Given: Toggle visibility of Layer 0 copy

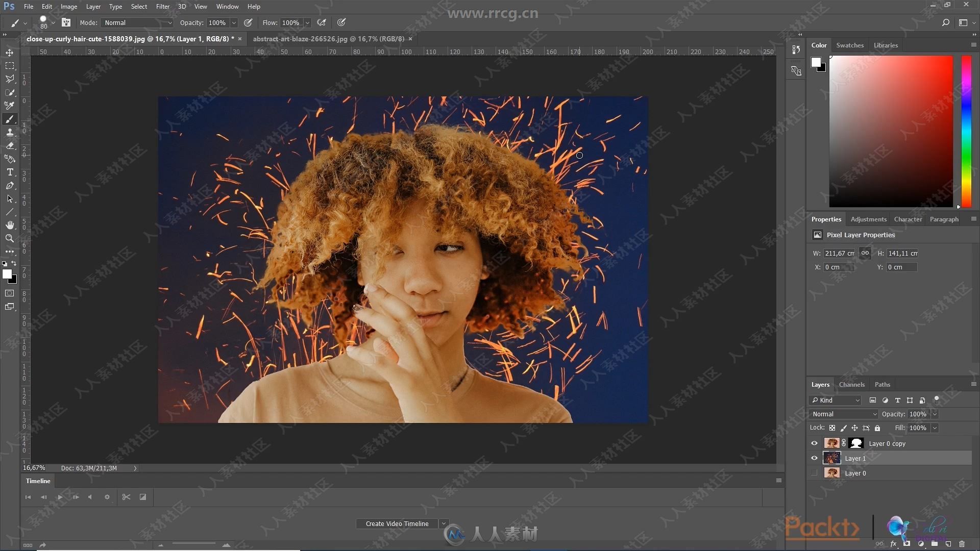Looking at the screenshot, I should (815, 443).
